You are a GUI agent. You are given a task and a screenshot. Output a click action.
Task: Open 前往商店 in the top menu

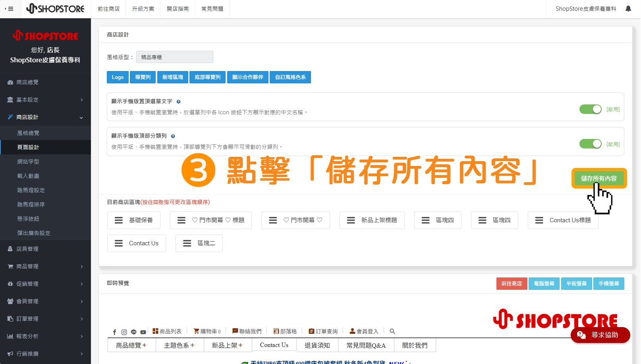(108, 9)
